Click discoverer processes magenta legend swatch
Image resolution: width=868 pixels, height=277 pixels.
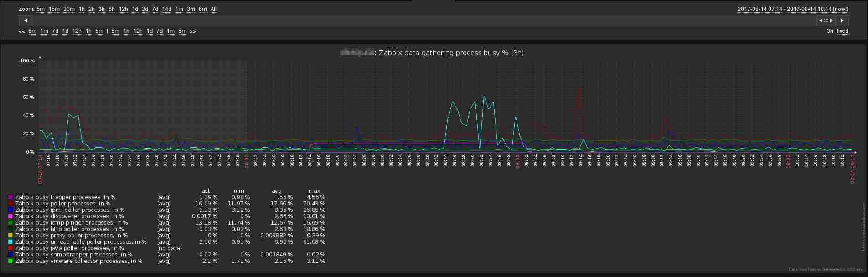tap(10, 216)
